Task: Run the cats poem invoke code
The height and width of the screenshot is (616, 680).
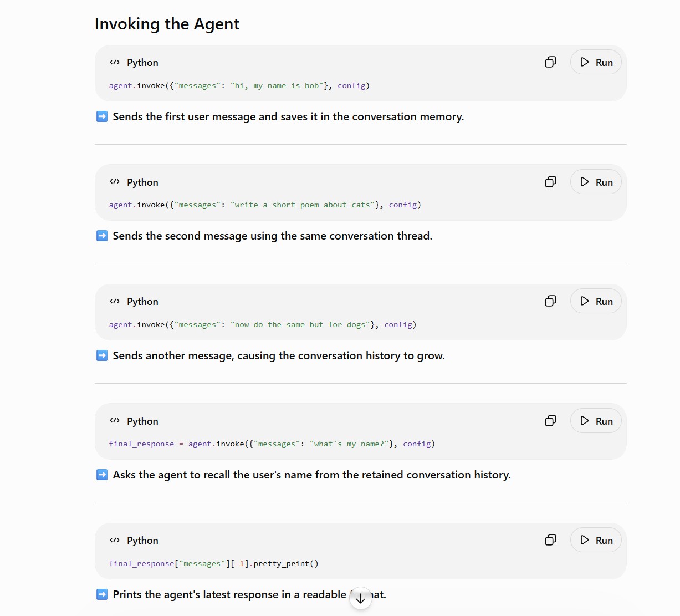Action: coord(596,182)
